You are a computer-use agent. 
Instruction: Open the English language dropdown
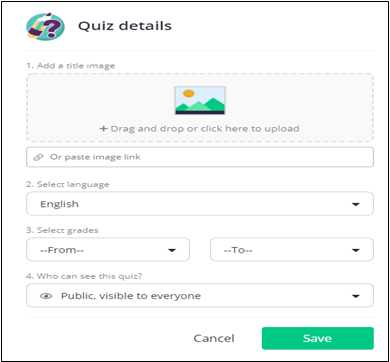(200, 204)
